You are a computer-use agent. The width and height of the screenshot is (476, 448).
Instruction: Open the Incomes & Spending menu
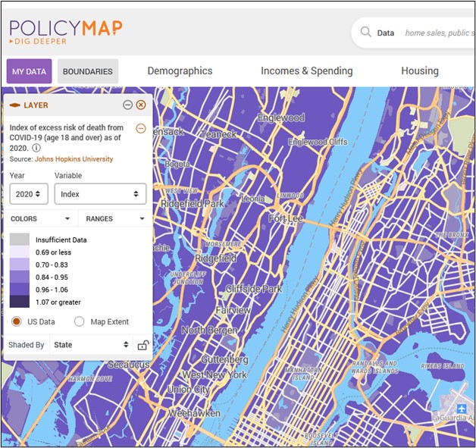click(x=306, y=71)
